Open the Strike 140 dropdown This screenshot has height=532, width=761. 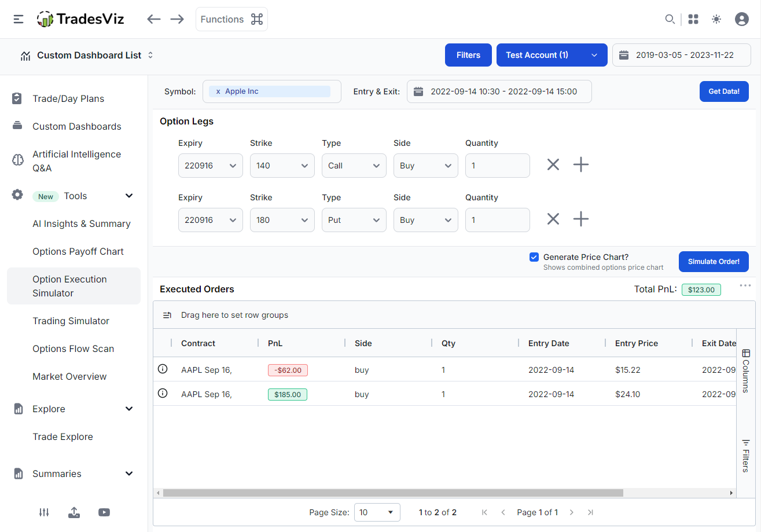point(282,166)
